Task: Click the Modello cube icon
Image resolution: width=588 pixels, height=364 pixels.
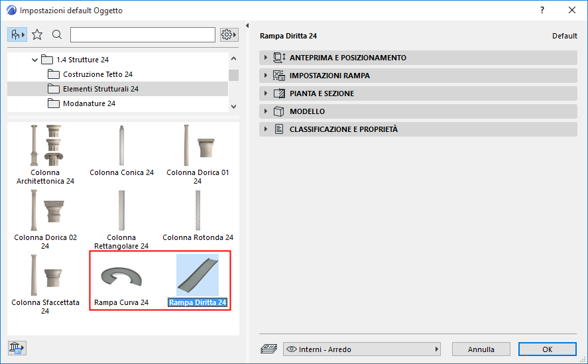Action: click(278, 111)
